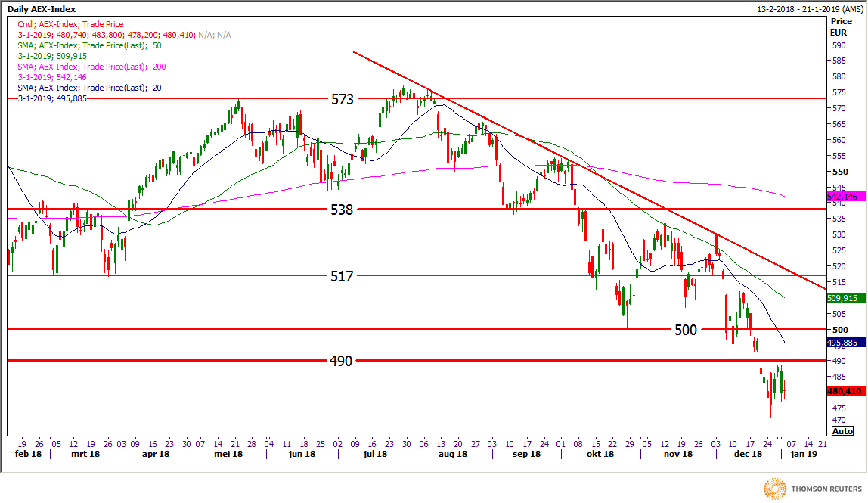Screen dimensions: 868x503
Task: Click the SMA 50 legend entry
Action: point(88,45)
